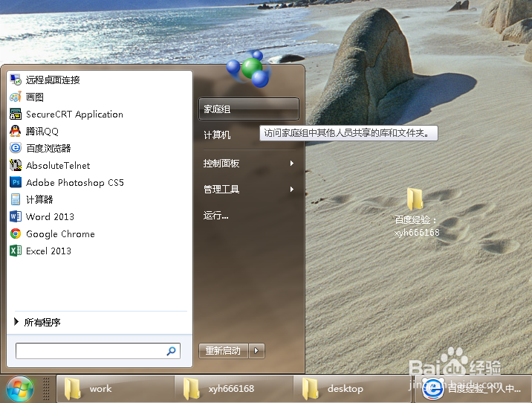
Task: Open the desktop taskbar folder
Action: pos(352,389)
